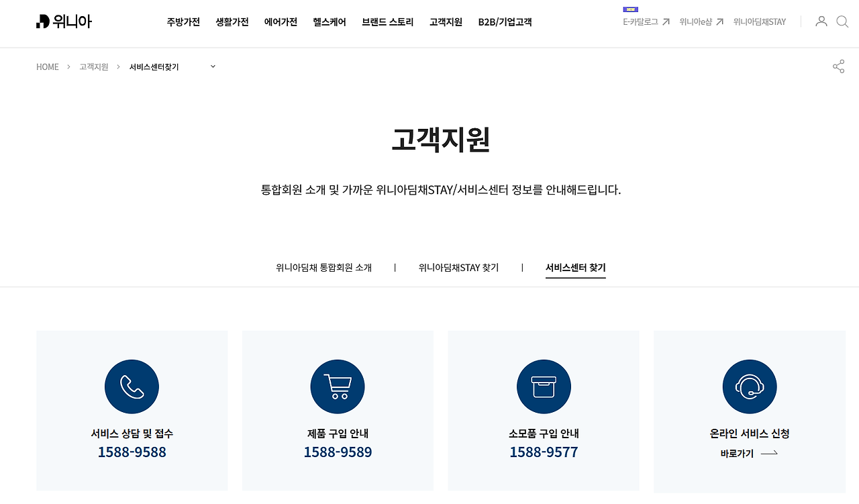859x504 pixels.
Task: Click the 서비스 상담 및 접수 label
Action: (x=132, y=434)
